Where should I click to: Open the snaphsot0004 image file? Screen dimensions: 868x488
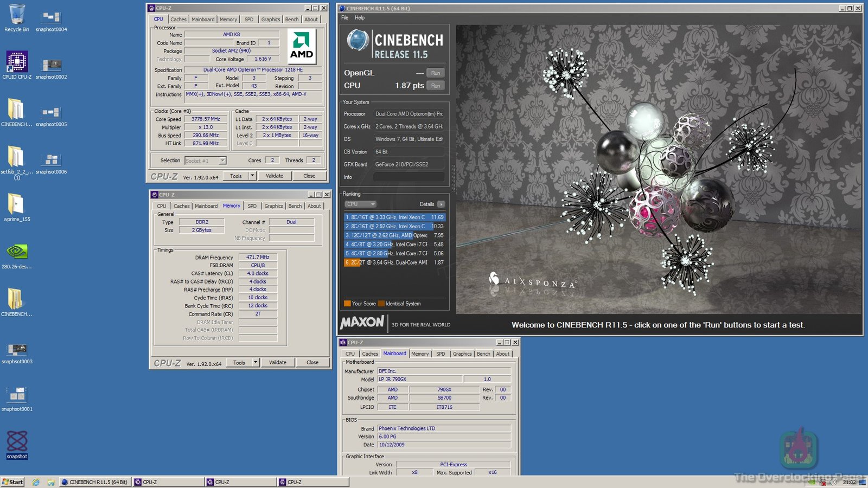(51, 17)
